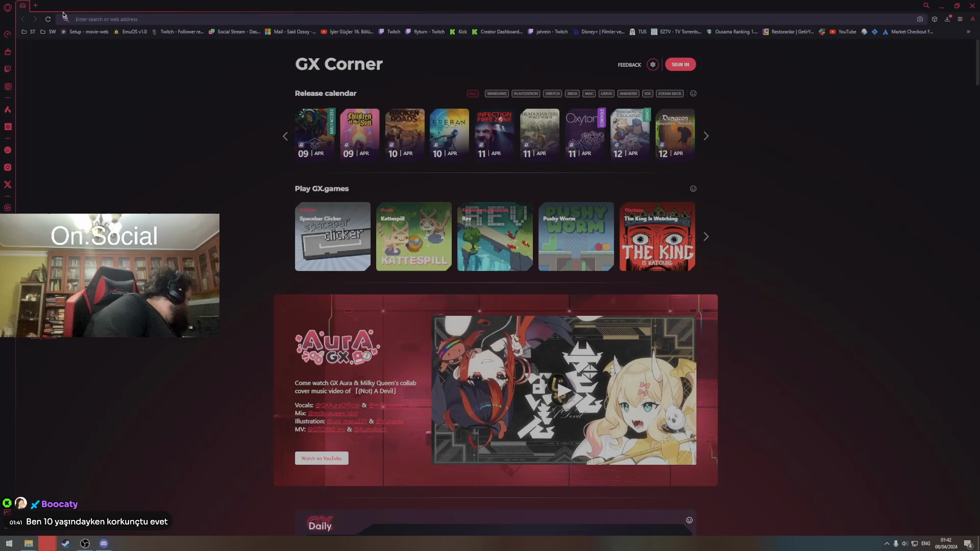Expand hidden bookmarks overflow chevron
Viewport: 980px width, 551px height.
tap(968, 32)
